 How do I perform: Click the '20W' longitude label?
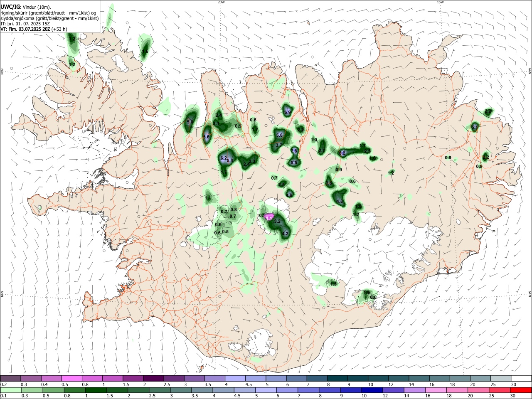point(221,2)
